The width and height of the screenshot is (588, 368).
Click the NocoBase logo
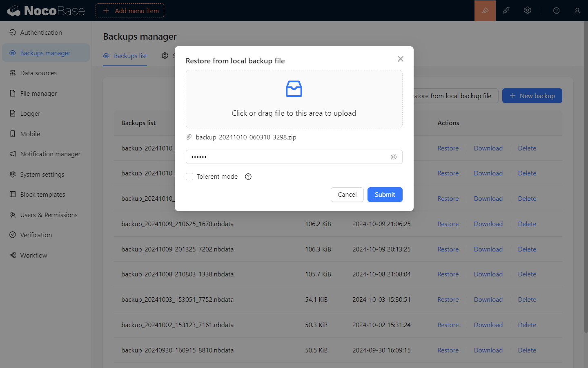tap(46, 11)
